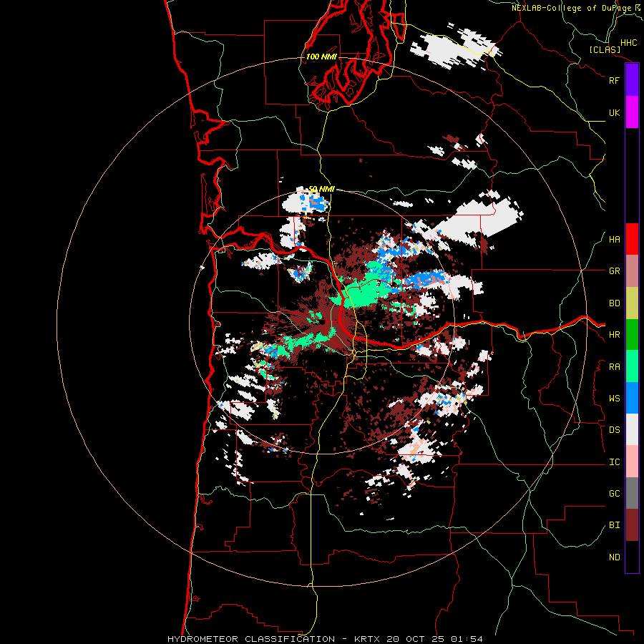
Task: Click the 50 NMI range ring label
Action: coord(321,189)
